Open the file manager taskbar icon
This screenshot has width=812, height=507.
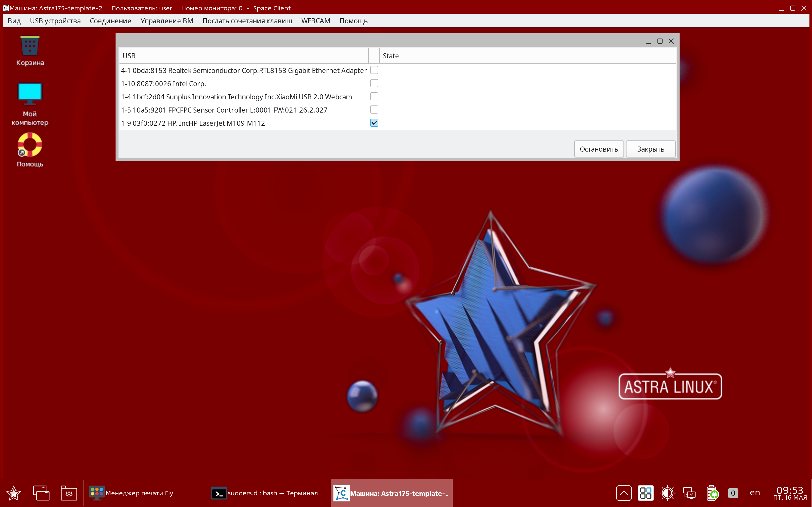(x=69, y=493)
